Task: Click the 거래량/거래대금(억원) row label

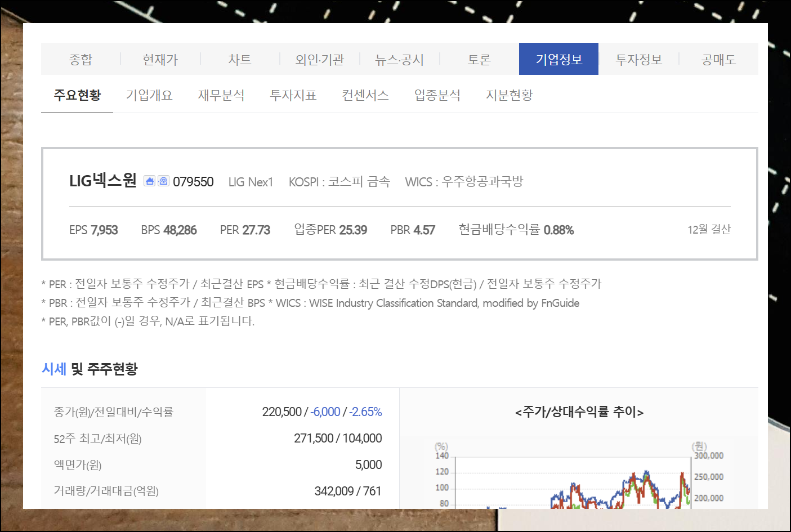Action: (106, 491)
